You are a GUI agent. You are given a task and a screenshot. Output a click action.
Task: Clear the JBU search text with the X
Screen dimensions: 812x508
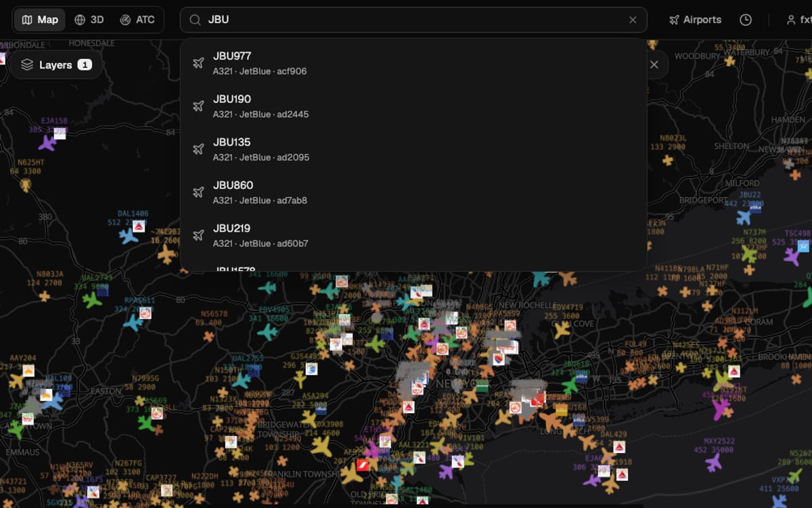coord(633,20)
